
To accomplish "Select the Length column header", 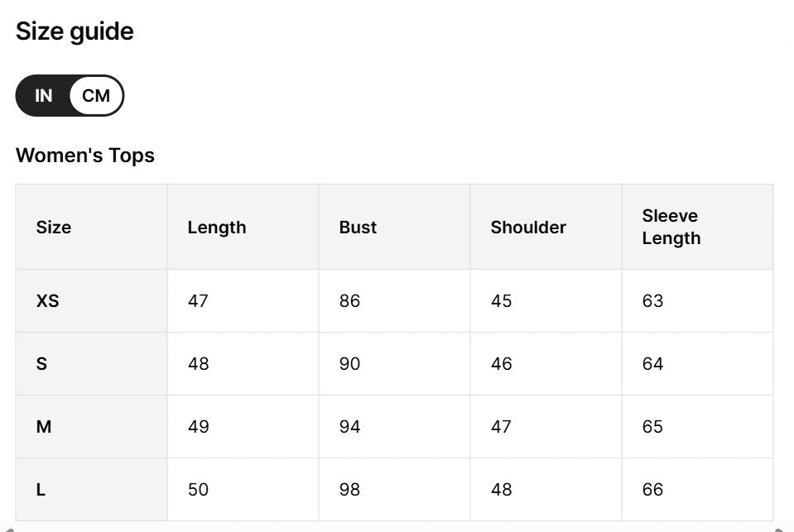I will click(x=217, y=228).
